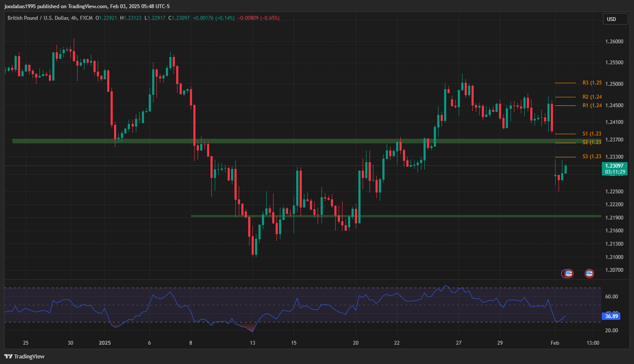Click the 1.26000 price scale label
634x364 pixels.
click(614, 42)
